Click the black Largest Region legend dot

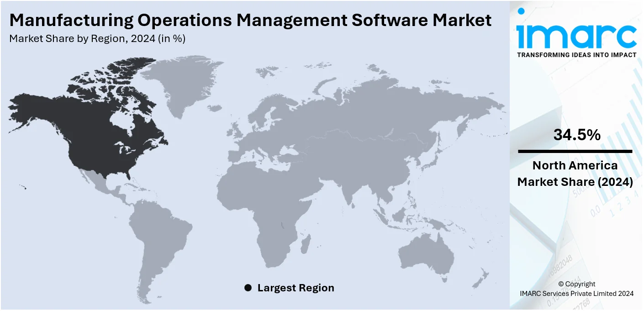tap(248, 288)
